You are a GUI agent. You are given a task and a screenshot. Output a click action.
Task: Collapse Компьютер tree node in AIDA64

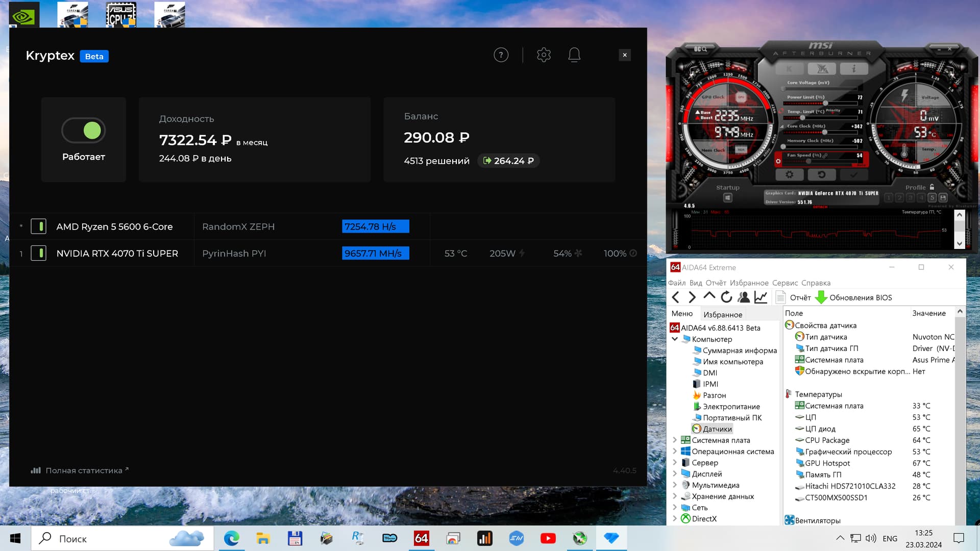675,339
